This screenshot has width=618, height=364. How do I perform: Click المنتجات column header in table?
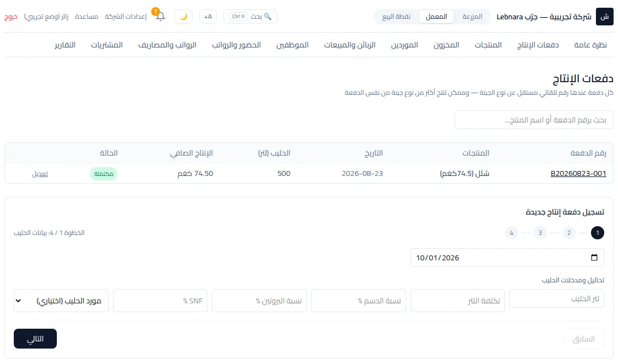[x=475, y=153]
